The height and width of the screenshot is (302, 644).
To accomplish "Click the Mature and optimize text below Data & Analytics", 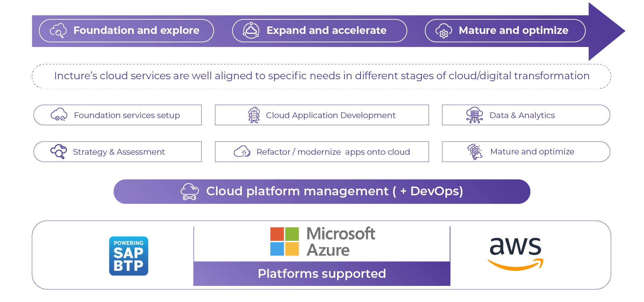I will (532, 152).
